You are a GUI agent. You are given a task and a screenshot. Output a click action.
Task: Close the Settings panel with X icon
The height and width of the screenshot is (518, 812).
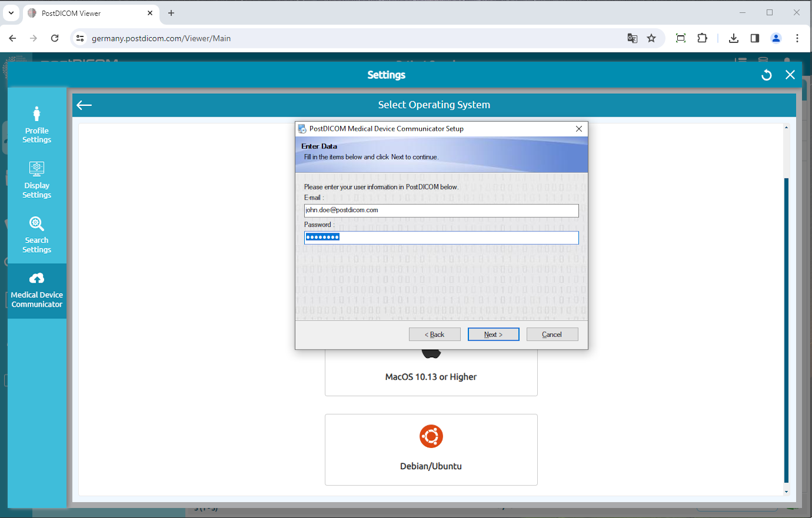pyautogui.click(x=790, y=75)
